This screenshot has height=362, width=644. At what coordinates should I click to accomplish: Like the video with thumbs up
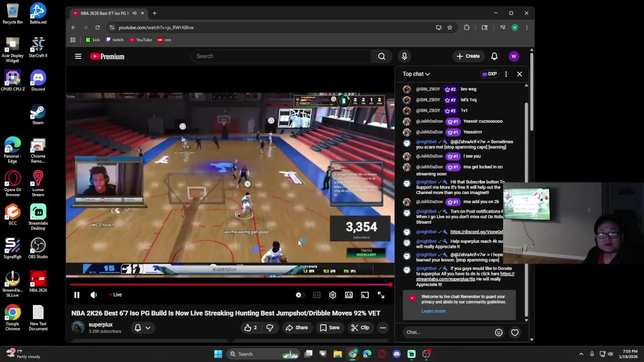[251, 328]
